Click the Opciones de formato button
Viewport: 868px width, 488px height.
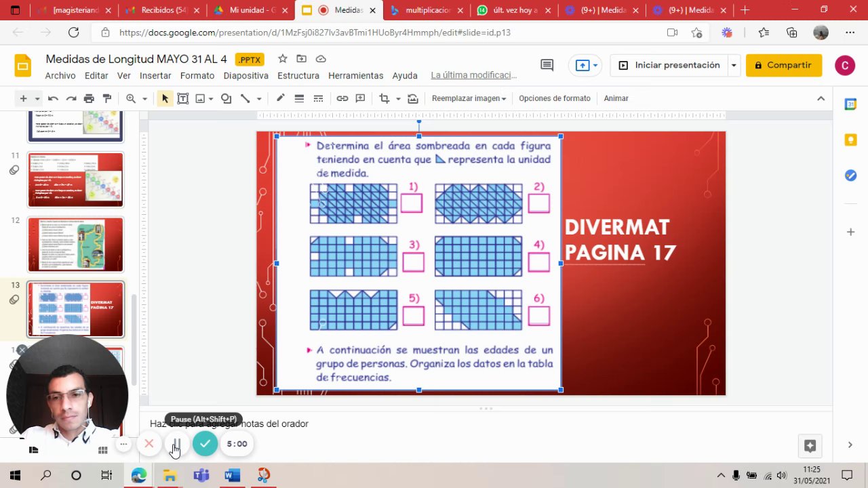click(554, 98)
